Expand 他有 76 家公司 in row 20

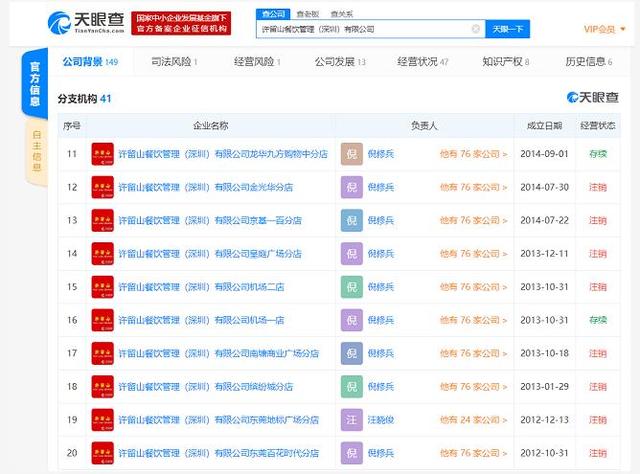473,453
